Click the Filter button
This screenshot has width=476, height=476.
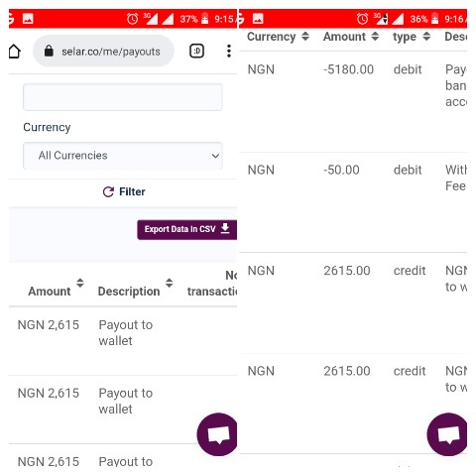(x=124, y=191)
